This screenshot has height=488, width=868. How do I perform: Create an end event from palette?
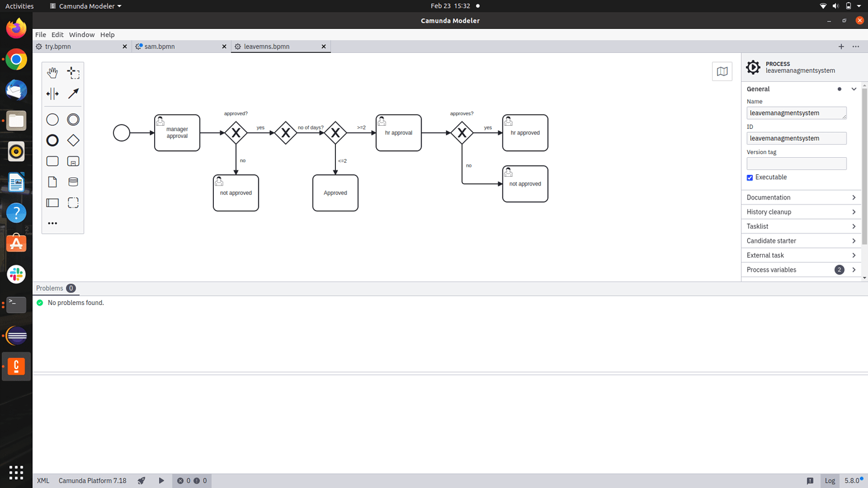[x=52, y=140]
